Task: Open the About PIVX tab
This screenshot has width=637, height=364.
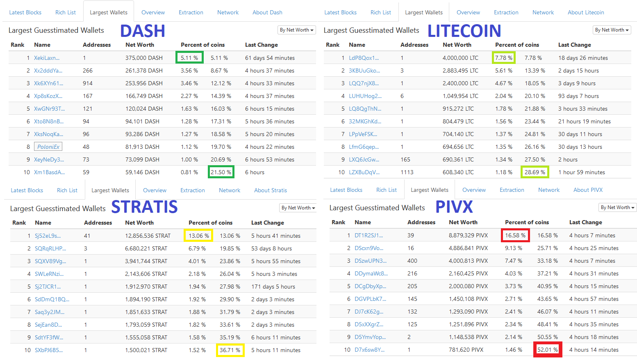Action: click(588, 190)
